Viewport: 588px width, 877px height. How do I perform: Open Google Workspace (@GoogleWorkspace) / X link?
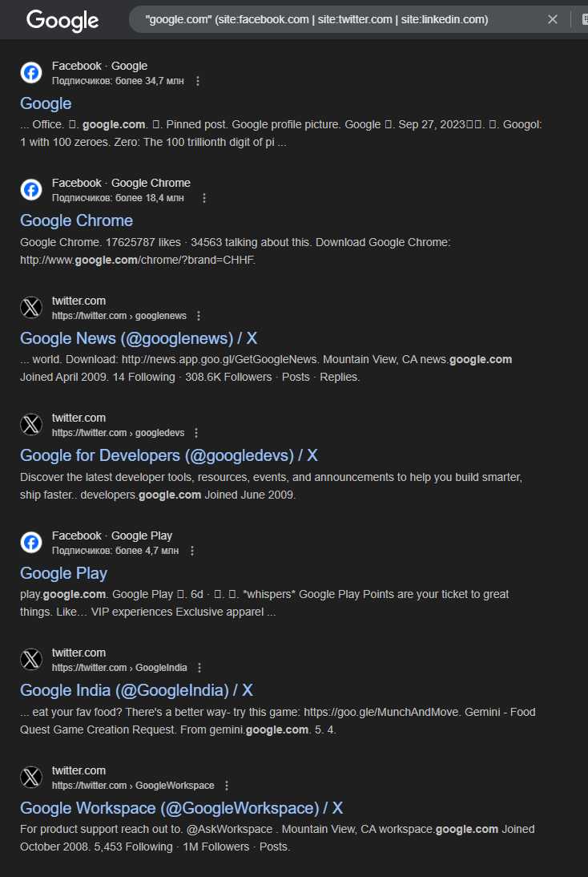[182, 808]
